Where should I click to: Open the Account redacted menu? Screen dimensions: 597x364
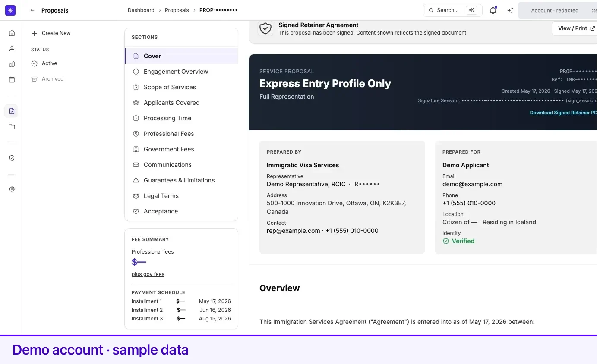point(557,10)
